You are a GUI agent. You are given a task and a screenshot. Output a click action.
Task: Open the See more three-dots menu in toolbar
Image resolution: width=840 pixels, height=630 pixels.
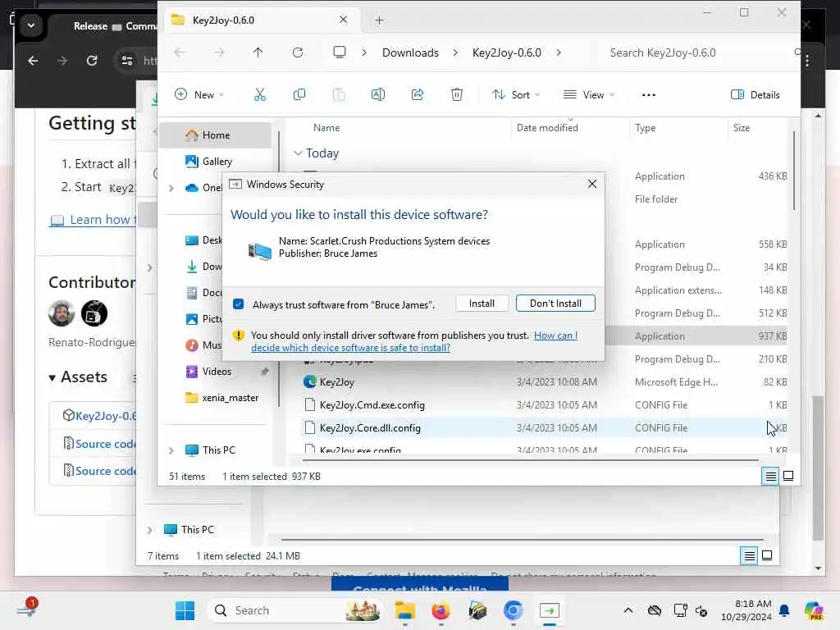[x=648, y=95]
